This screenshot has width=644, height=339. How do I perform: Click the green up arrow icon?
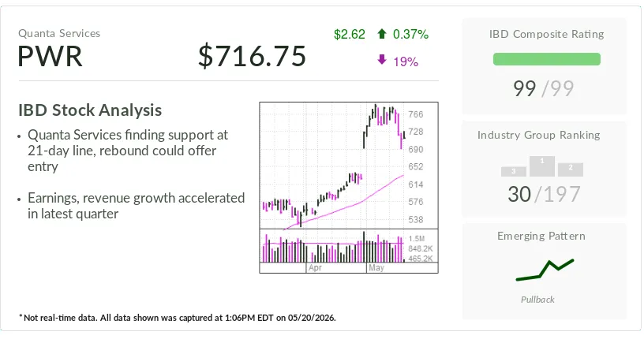coord(381,34)
